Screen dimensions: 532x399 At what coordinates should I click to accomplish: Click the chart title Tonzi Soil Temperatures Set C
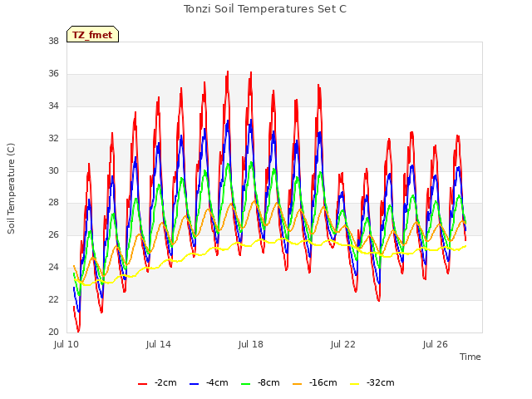click(x=265, y=9)
